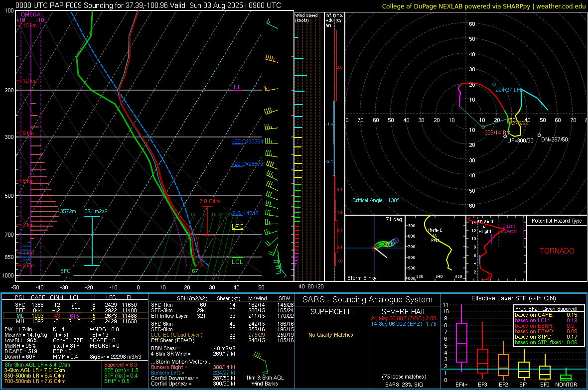This screenshot has width=588, height=390.
Task: Click the 14 Sep 06 00Z (EPZ) hail analogue
Action: 404,324
